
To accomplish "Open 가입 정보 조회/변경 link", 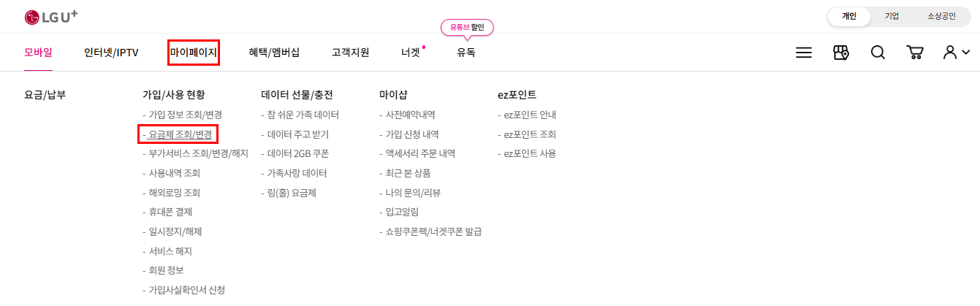I will 182,115.
